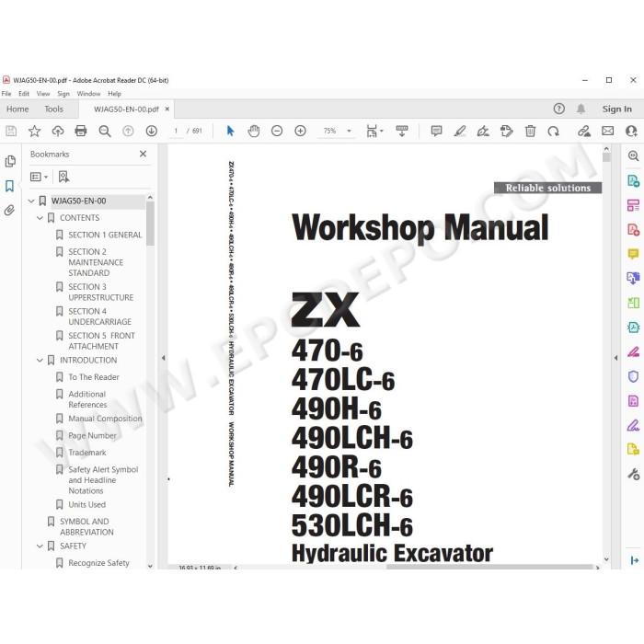Select the Highlight text pen tool
This screenshot has height=644, width=644.
pyautogui.click(x=460, y=131)
